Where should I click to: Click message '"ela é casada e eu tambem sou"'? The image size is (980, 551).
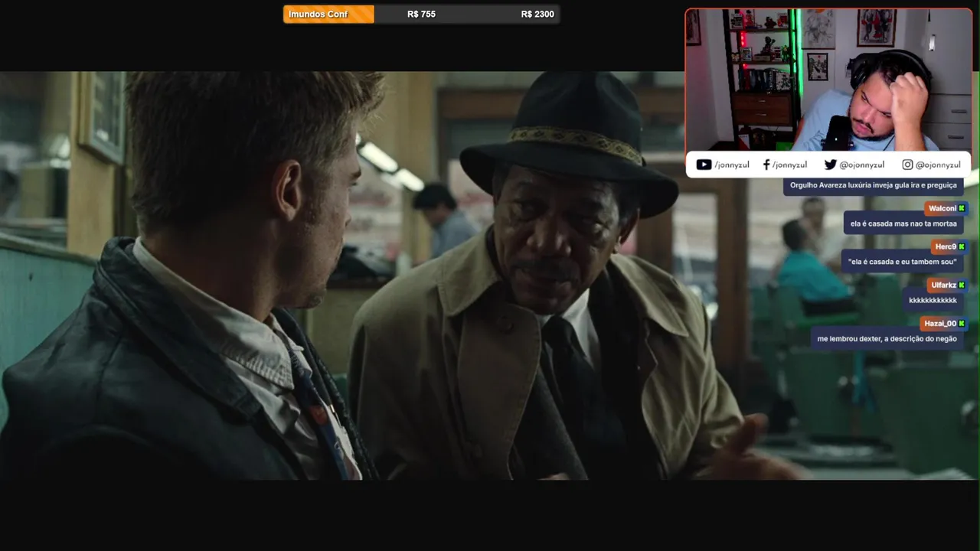tap(902, 262)
